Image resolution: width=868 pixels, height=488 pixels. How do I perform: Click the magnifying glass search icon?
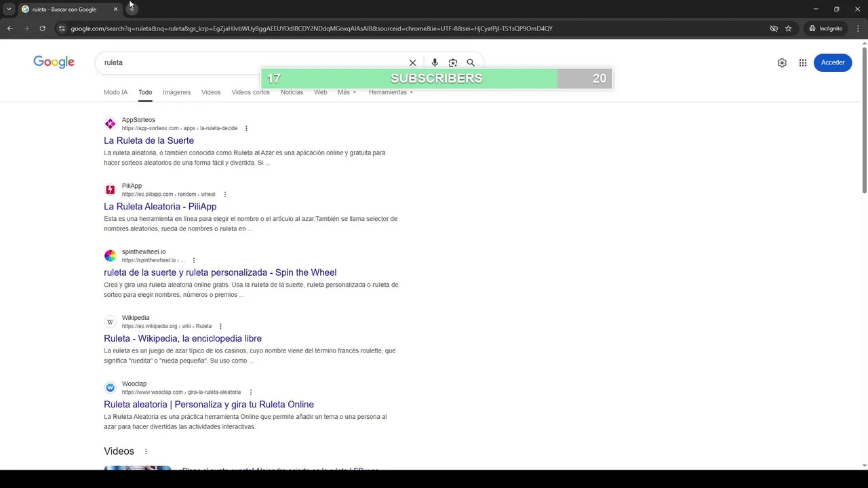[x=471, y=62]
